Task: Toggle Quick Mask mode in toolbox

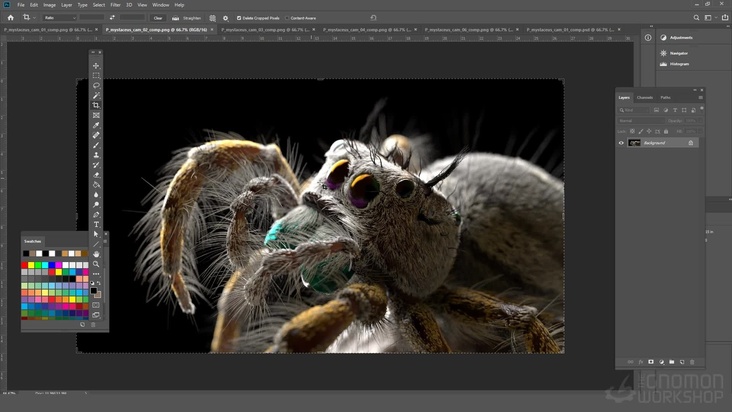Action: click(x=96, y=305)
